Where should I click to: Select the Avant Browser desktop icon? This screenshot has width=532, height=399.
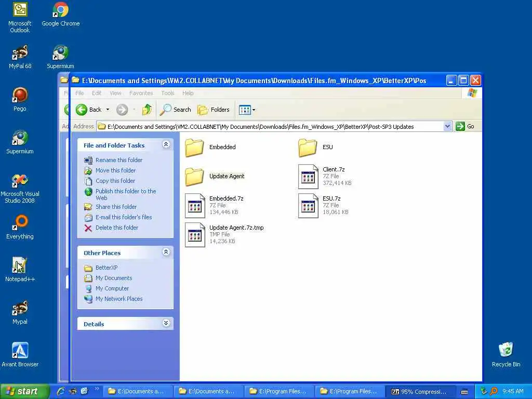20,355
